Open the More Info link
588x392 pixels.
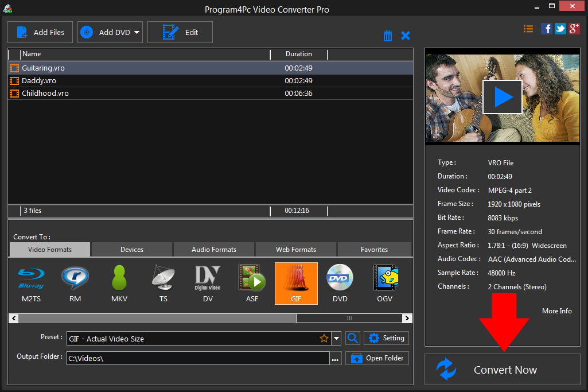pos(556,311)
